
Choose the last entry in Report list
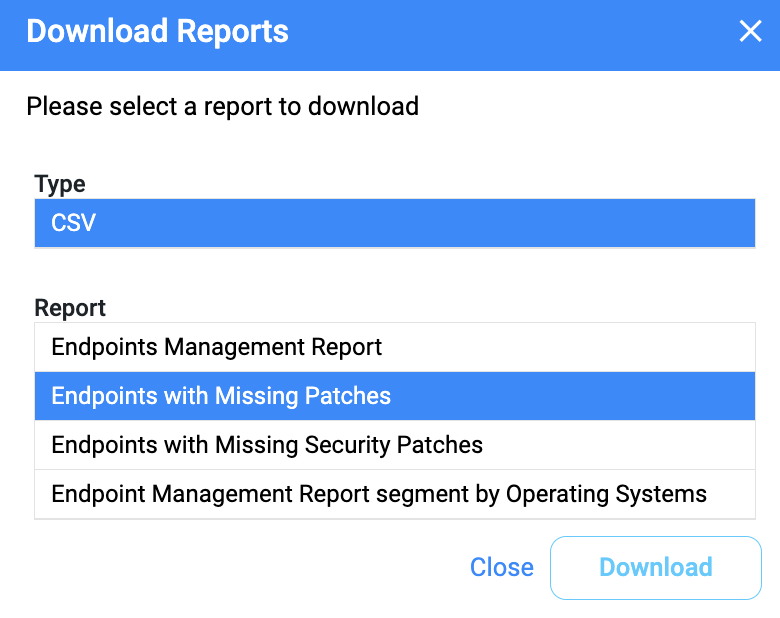point(395,494)
